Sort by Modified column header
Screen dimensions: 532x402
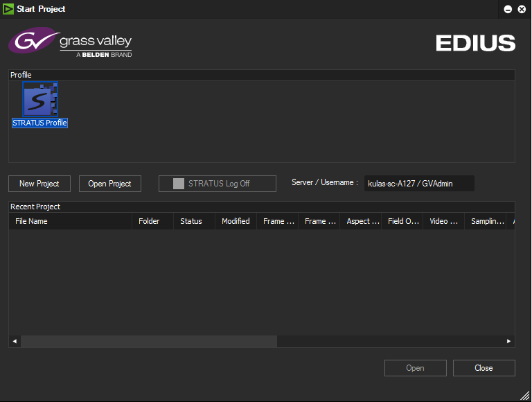(x=236, y=221)
